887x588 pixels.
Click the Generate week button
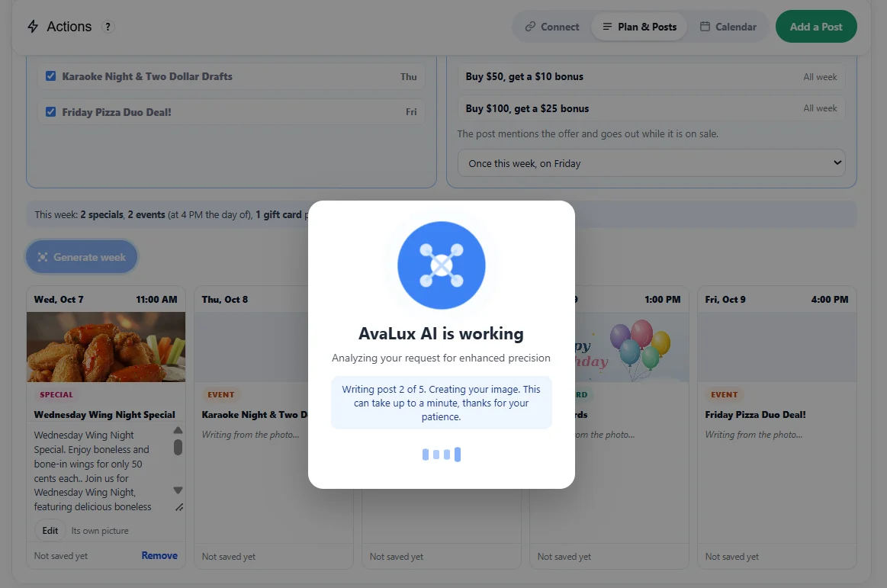(x=82, y=257)
